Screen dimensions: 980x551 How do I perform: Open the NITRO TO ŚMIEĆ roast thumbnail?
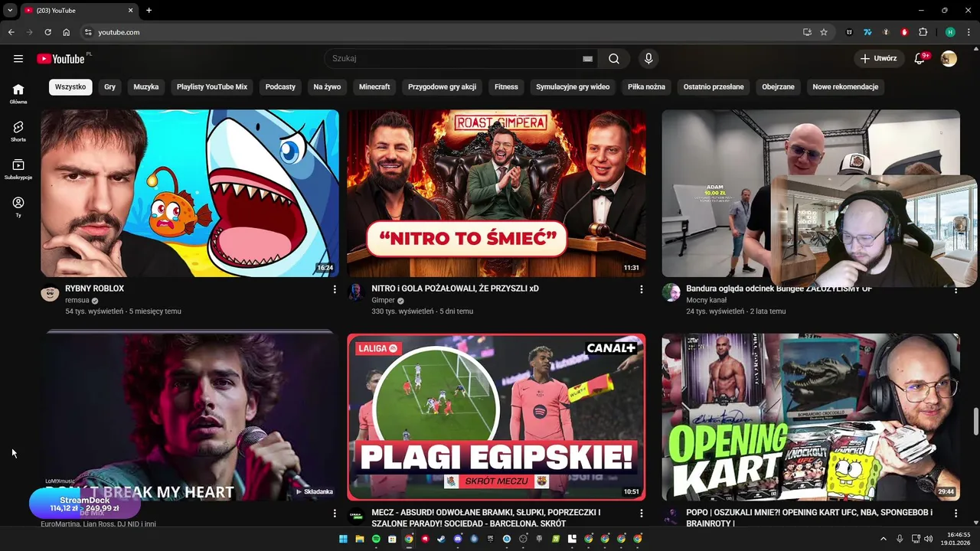(496, 193)
